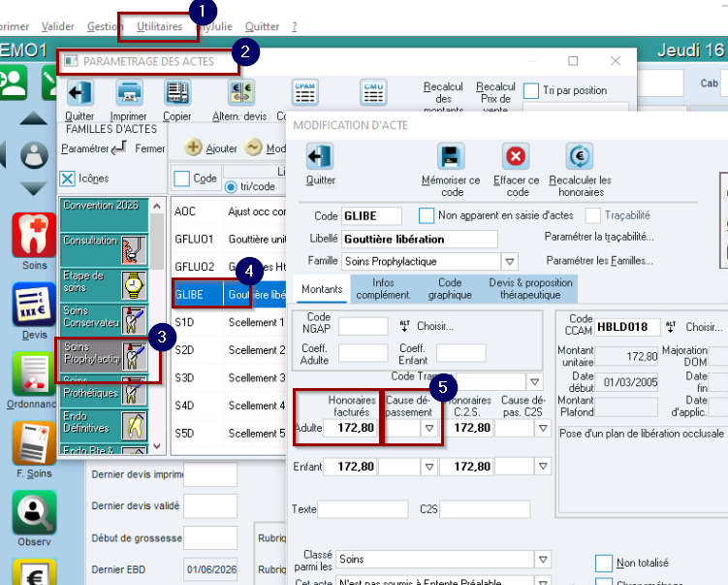The image size is (728, 585).
Task: Open the Soins tooth icon in sidebar
Action: coord(34,235)
